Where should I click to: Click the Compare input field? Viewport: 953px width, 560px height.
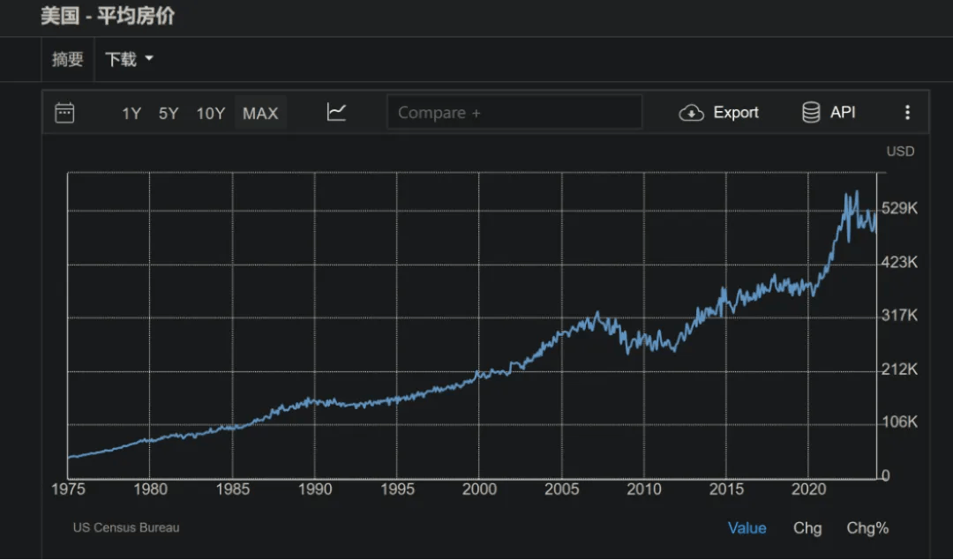point(514,113)
